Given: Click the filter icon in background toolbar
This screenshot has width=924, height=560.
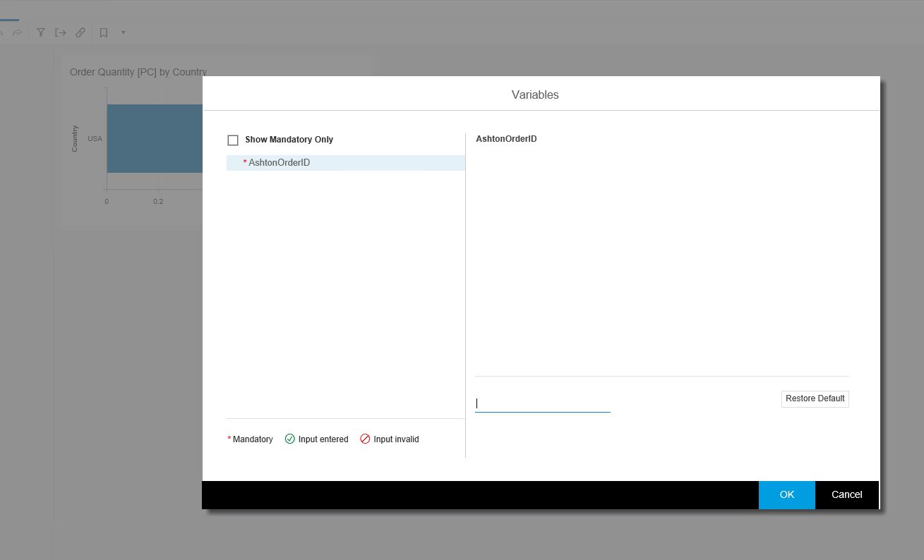Looking at the screenshot, I should point(40,32).
